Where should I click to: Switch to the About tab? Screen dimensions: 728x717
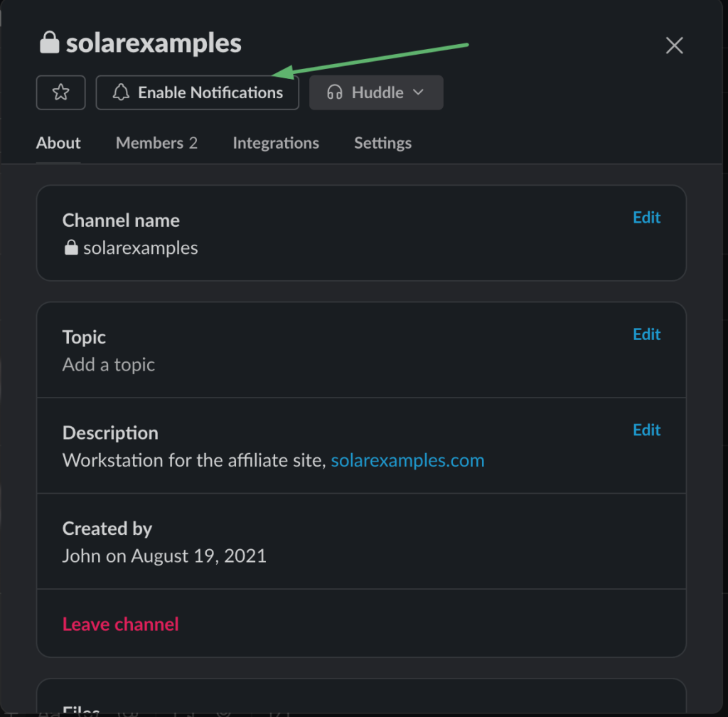click(x=58, y=143)
